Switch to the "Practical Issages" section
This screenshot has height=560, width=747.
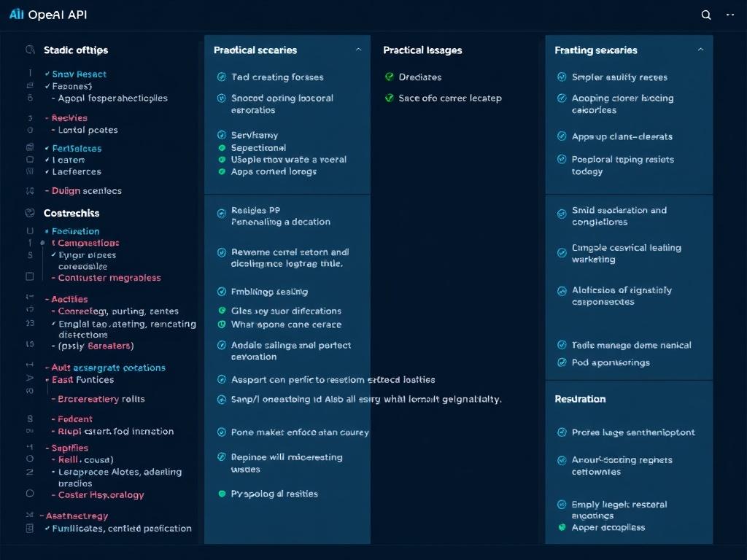pos(422,50)
